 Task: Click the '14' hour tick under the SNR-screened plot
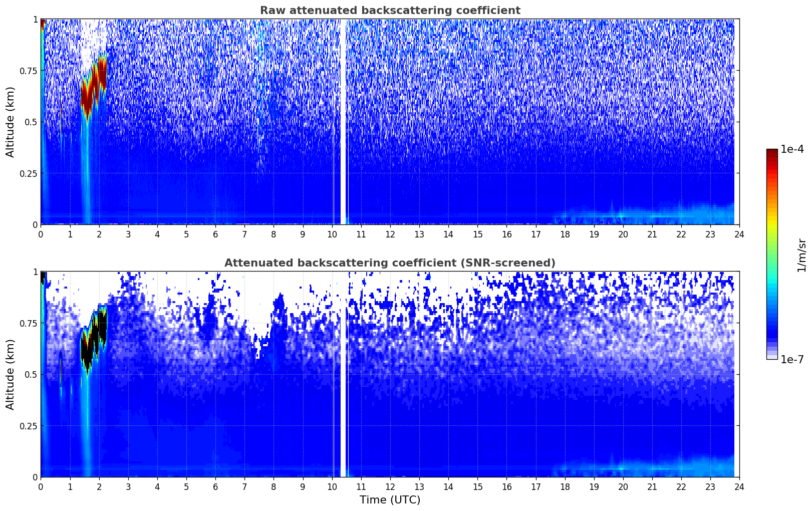point(448,486)
